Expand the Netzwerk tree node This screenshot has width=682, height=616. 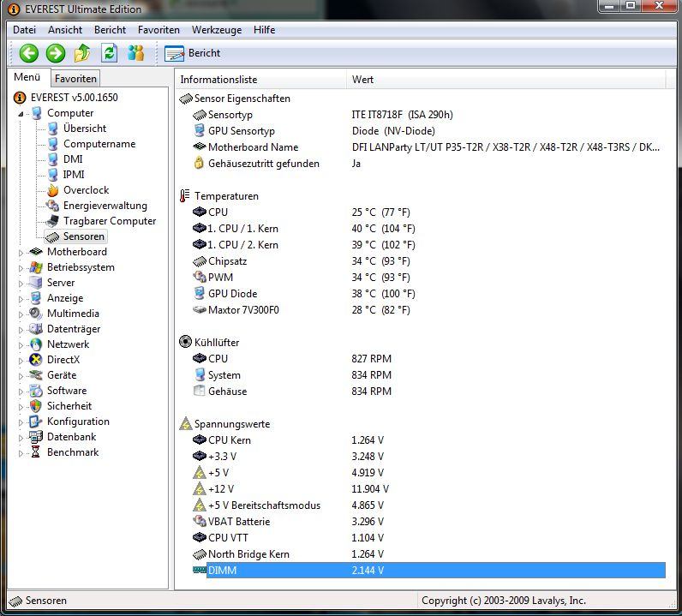(x=21, y=345)
